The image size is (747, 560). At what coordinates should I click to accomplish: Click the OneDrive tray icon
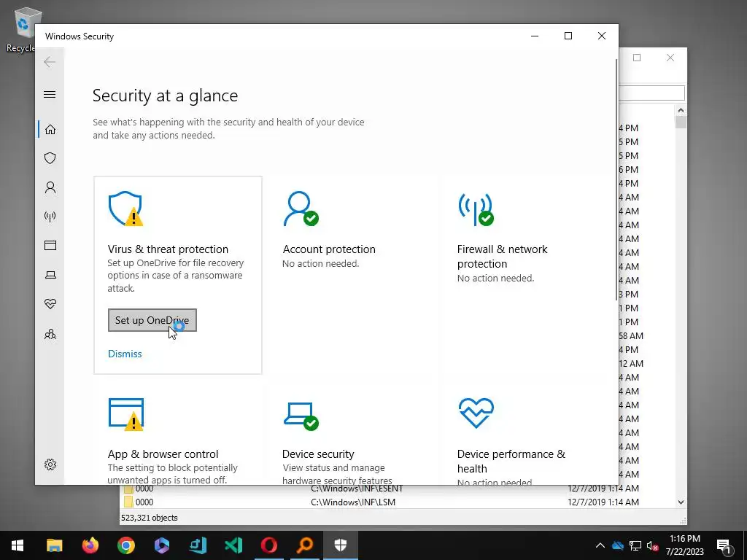point(617,545)
